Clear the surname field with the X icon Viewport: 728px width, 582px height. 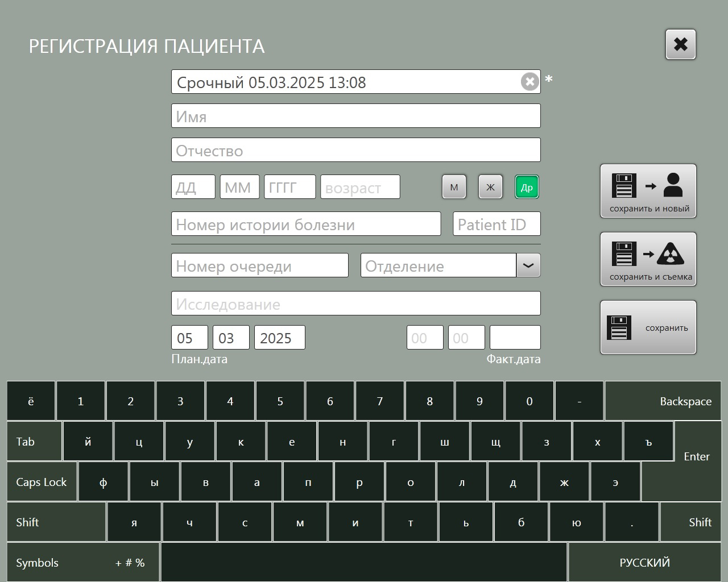530,82
